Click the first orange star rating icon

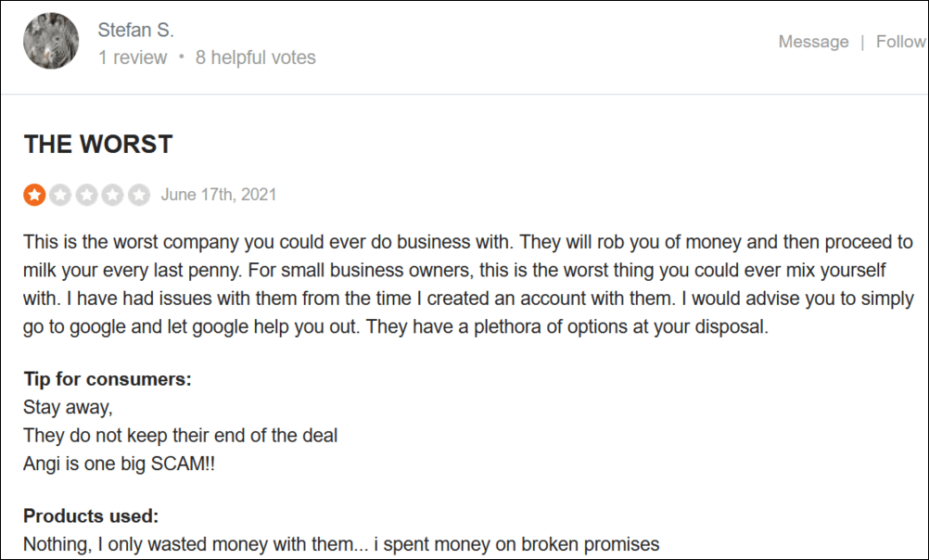tap(34, 194)
